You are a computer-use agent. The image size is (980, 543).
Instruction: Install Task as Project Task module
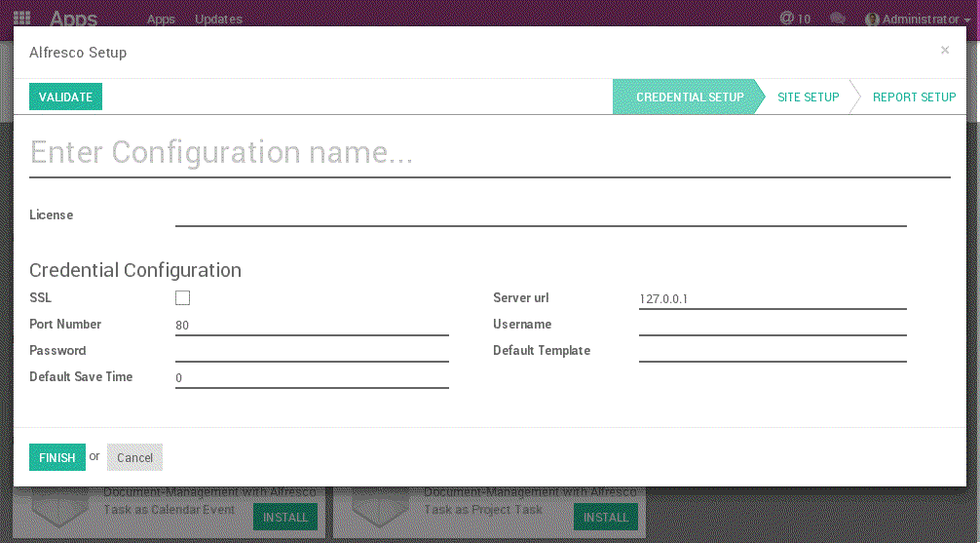click(x=606, y=518)
